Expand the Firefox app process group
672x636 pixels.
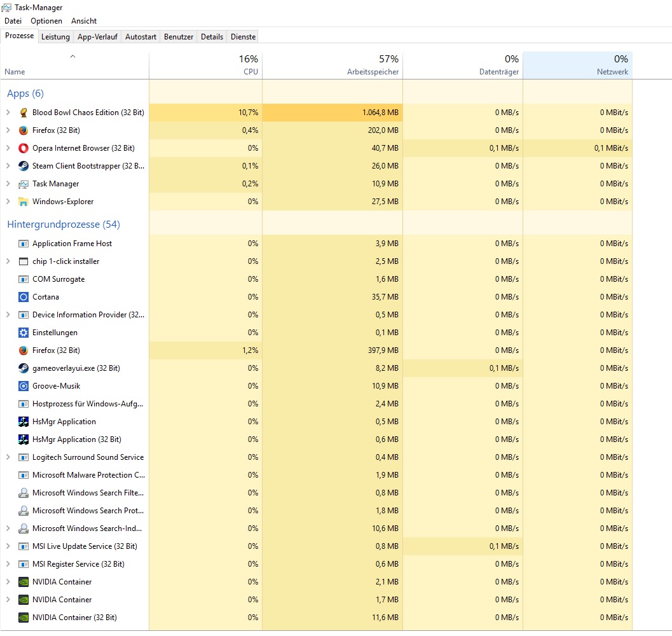[8, 130]
